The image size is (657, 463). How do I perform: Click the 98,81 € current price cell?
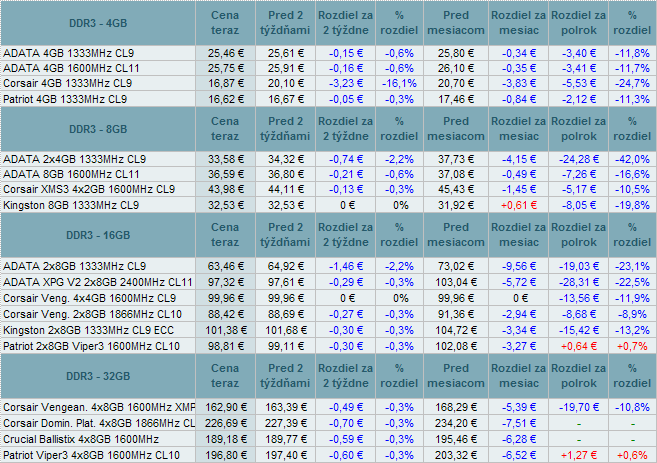coord(226,346)
